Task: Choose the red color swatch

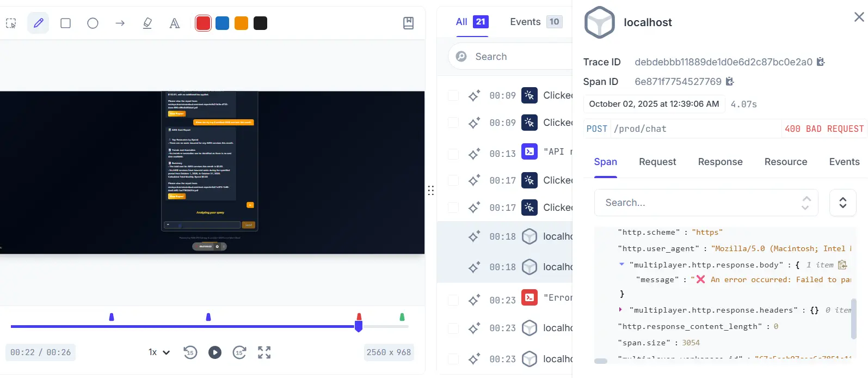Action: (204, 23)
